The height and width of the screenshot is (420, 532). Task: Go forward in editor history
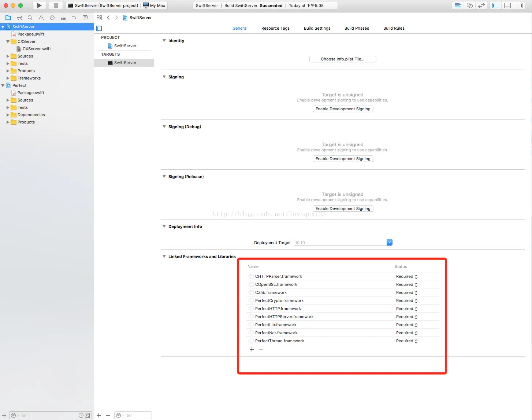(116, 18)
